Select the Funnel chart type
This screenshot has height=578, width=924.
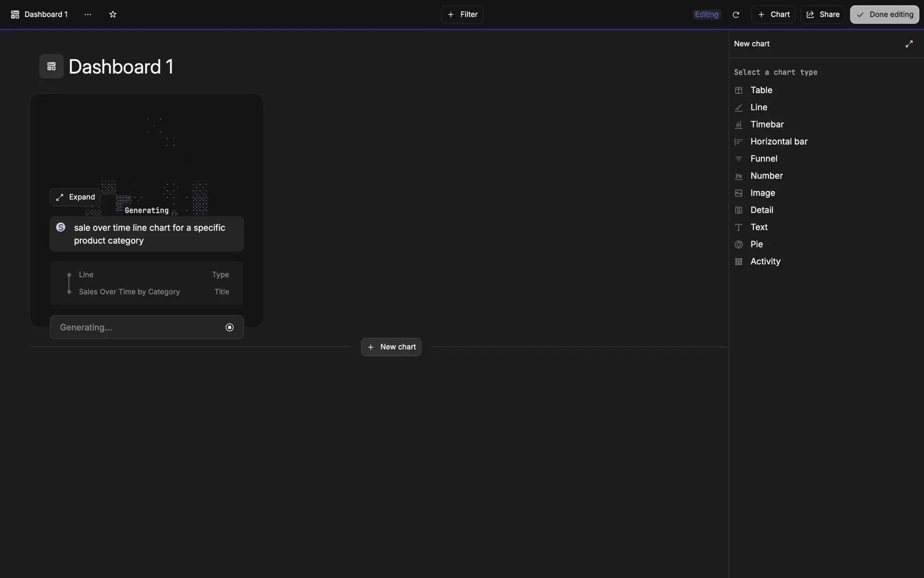coord(763,158)
